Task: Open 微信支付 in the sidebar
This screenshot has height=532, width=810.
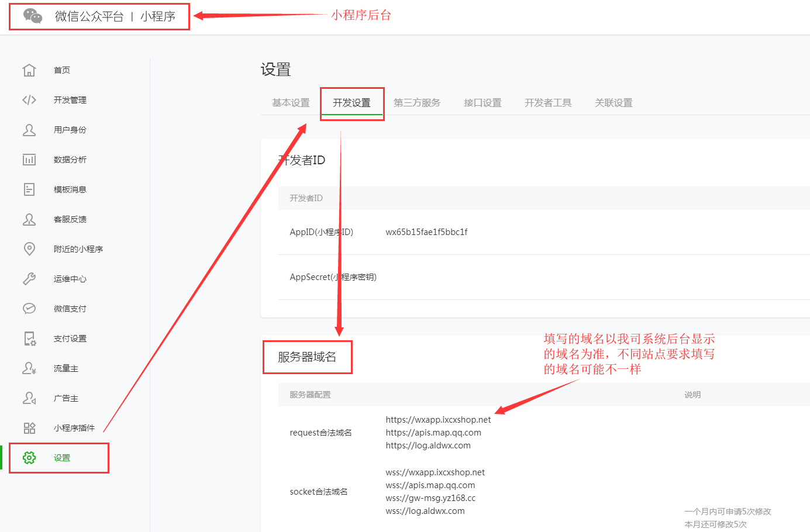Action: (70, 309)
